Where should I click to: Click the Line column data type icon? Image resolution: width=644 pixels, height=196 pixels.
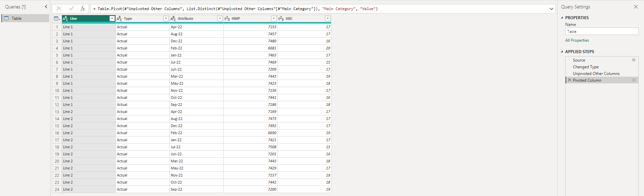click(x=66, y=18)
